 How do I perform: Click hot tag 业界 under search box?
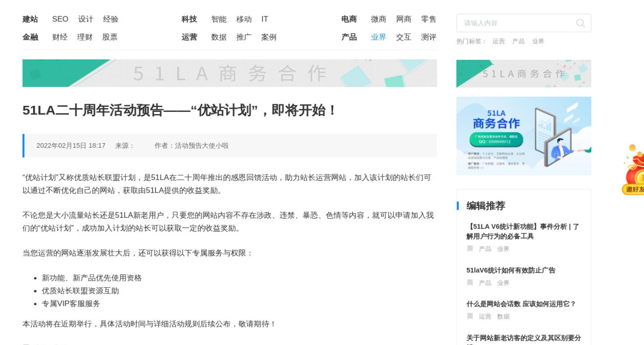(x=538, y=41)
